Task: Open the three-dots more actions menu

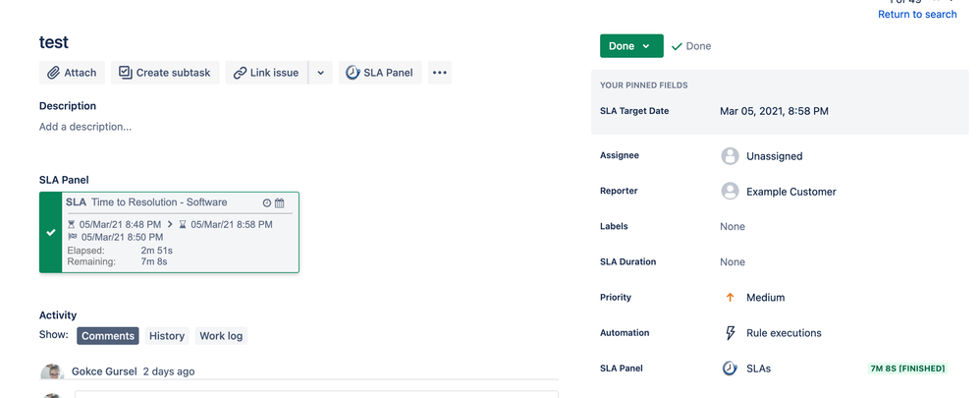Action: coord(440,73)
